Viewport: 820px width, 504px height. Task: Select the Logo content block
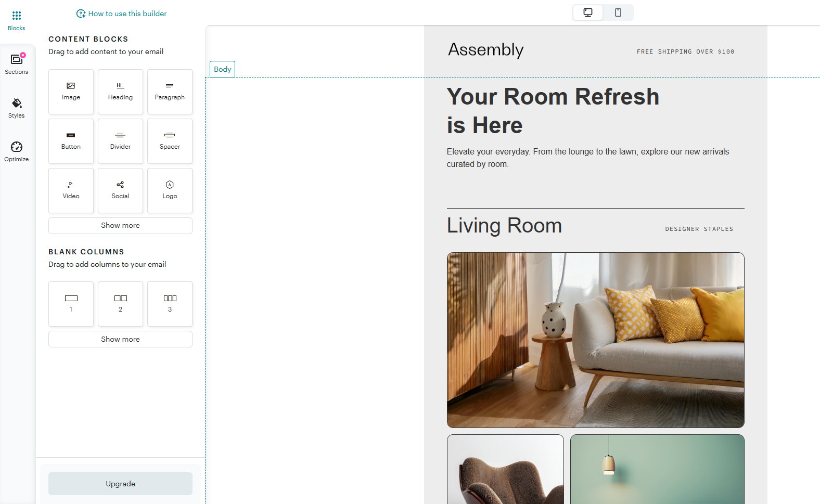pos(170,190)
